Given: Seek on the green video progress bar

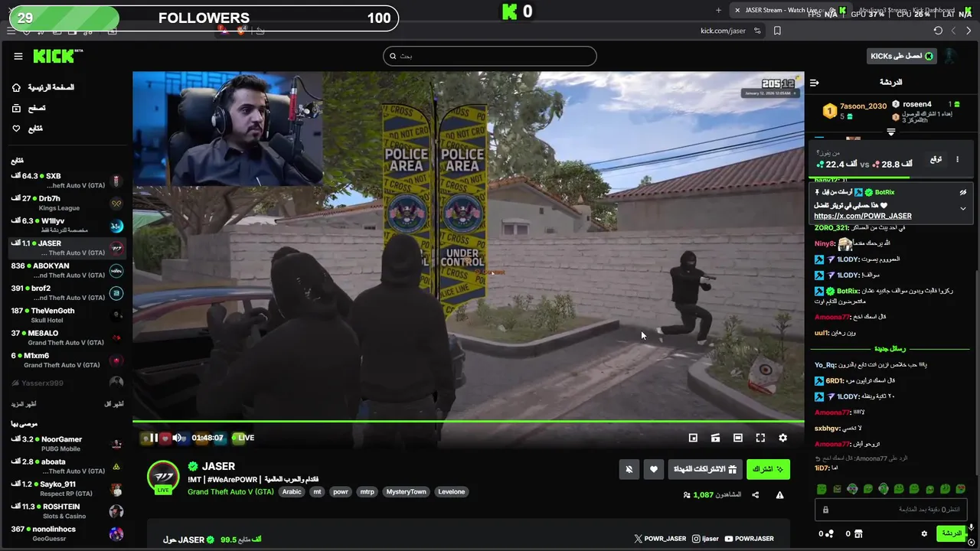Looking at the screenshot, I should click(468, 421).
